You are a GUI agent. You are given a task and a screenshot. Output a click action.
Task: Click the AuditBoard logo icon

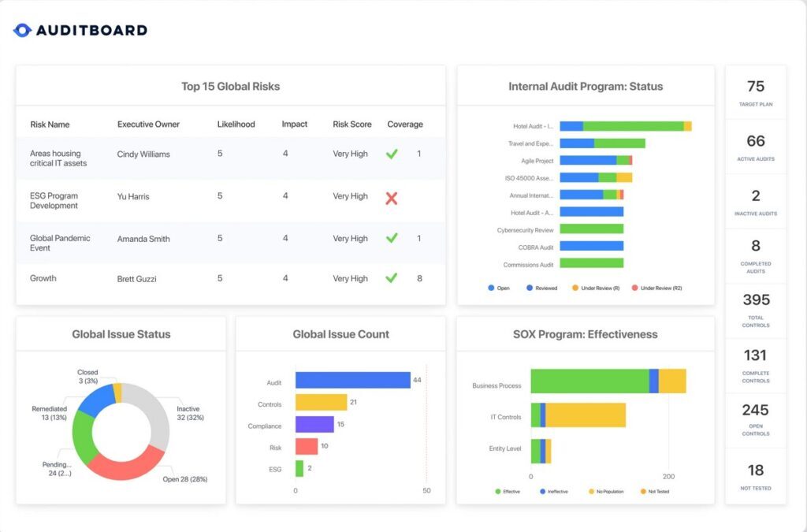(23, 30)
